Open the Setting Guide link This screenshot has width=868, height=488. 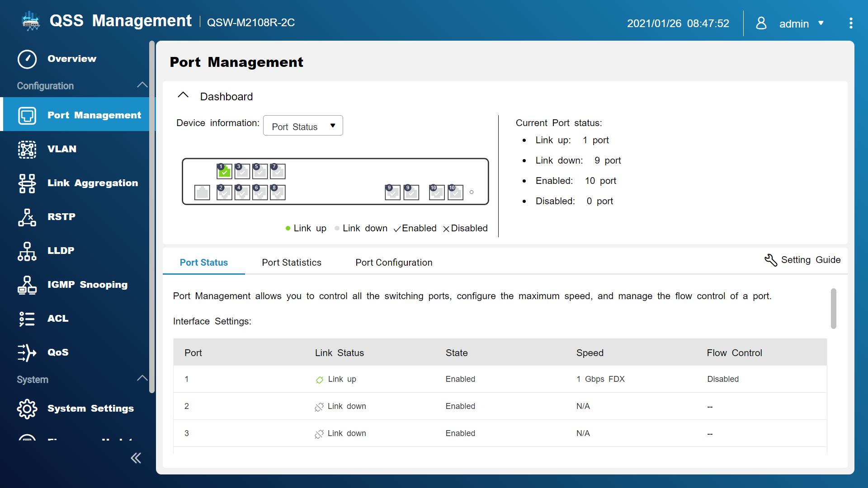coord(802,260)
